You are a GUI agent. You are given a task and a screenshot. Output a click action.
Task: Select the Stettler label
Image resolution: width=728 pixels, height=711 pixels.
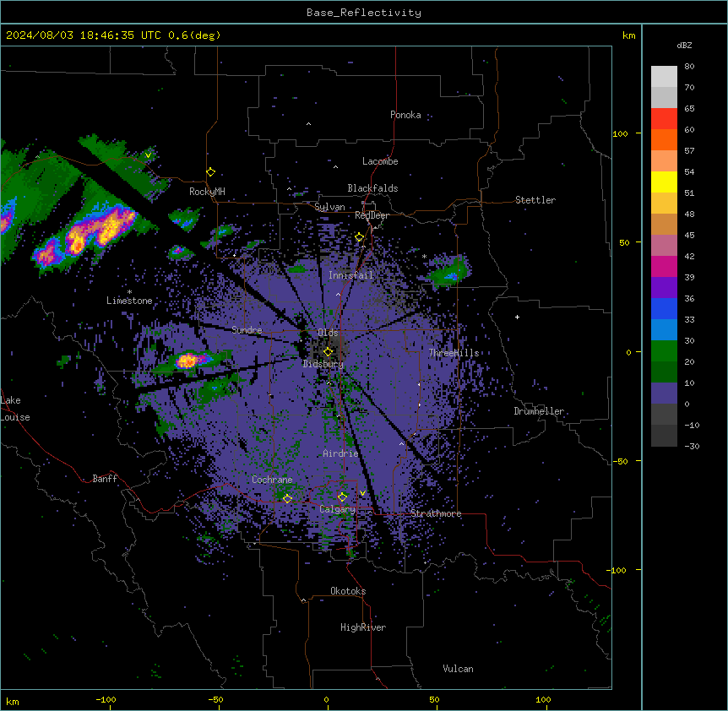[x=535, y=200]
